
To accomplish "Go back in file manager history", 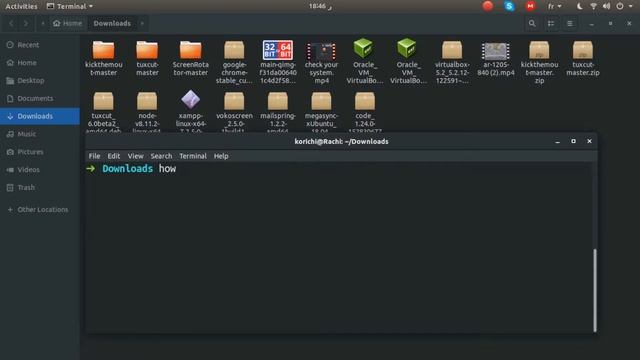I will [11, 23].
